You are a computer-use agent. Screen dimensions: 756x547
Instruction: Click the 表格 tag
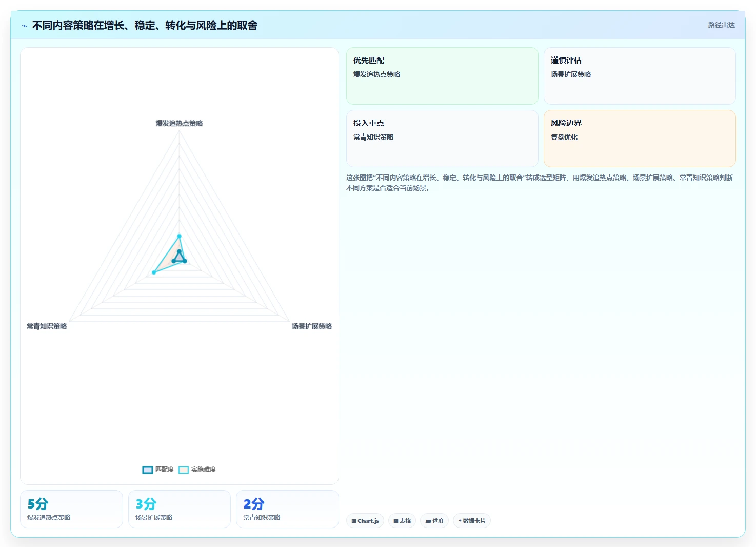click(402, 521)
